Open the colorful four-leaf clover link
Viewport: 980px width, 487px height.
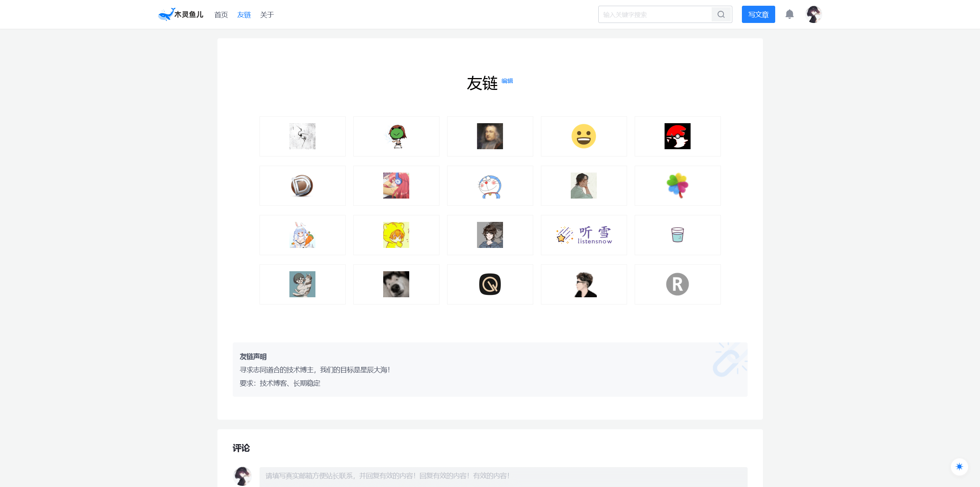(x=678, y=186)
